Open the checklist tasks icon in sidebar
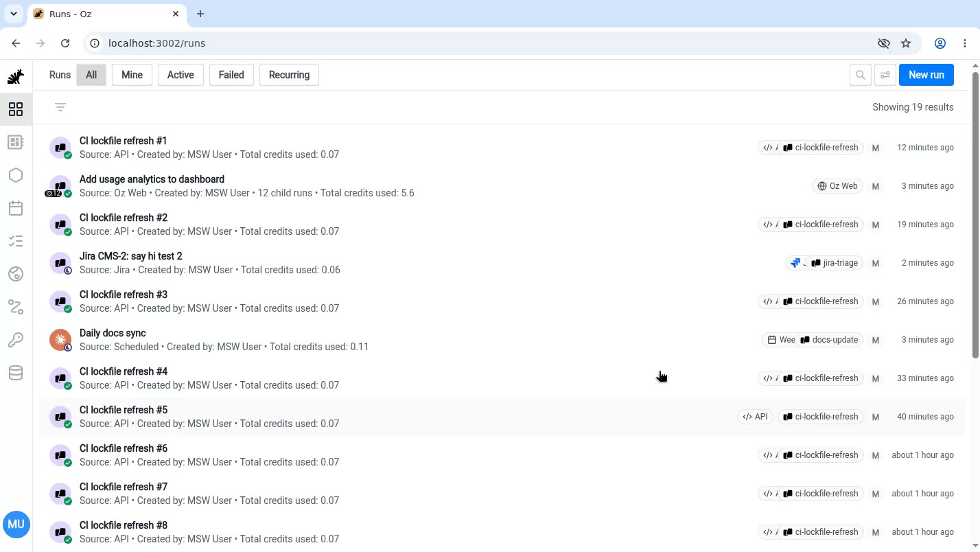The image size is (980, 552). [16, 241]
